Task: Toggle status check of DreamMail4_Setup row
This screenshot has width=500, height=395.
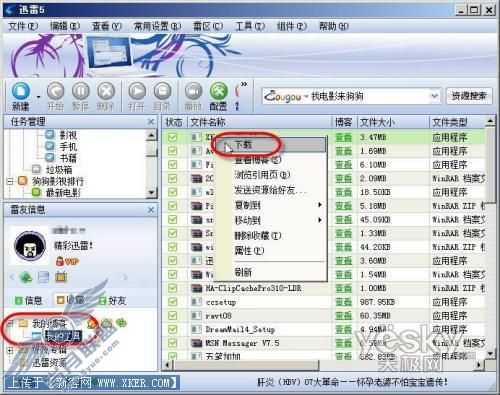Action: tap(172, 329)
